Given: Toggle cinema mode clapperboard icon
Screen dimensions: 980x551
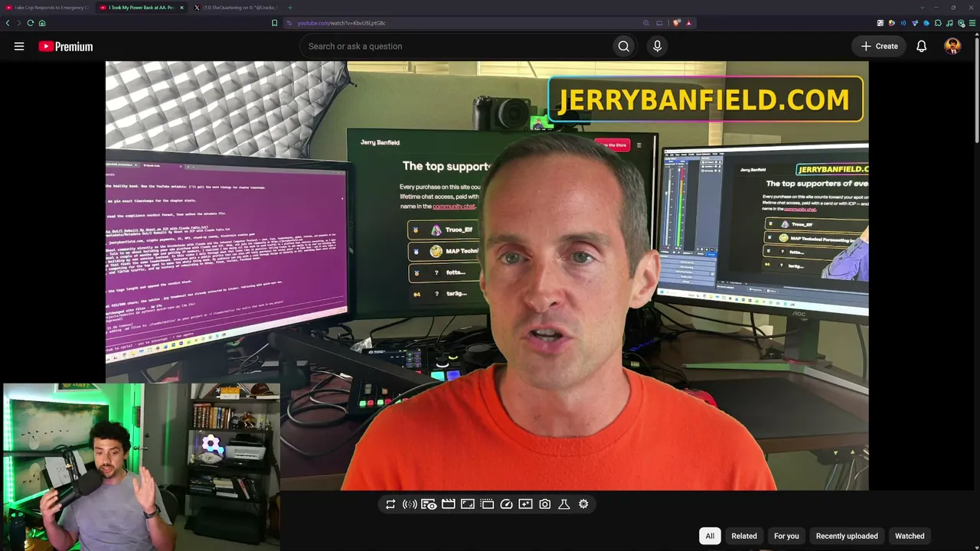Looking at the screenshot, I should coord(449,504).
